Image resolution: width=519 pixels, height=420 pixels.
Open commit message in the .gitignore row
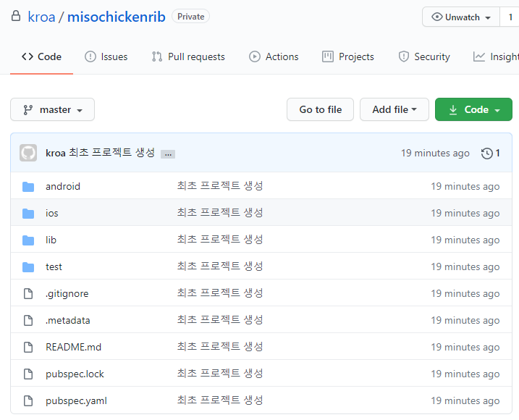(x=220, y=293)
